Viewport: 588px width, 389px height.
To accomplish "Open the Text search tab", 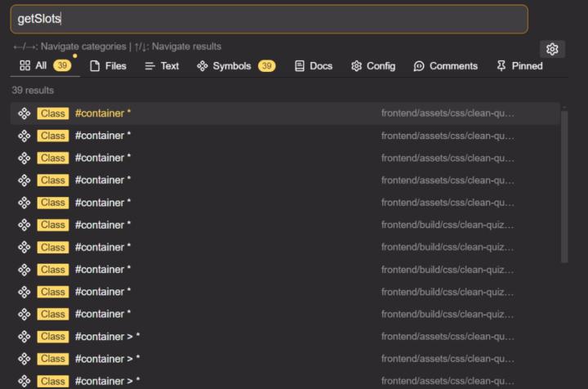I will pos(162,66).
